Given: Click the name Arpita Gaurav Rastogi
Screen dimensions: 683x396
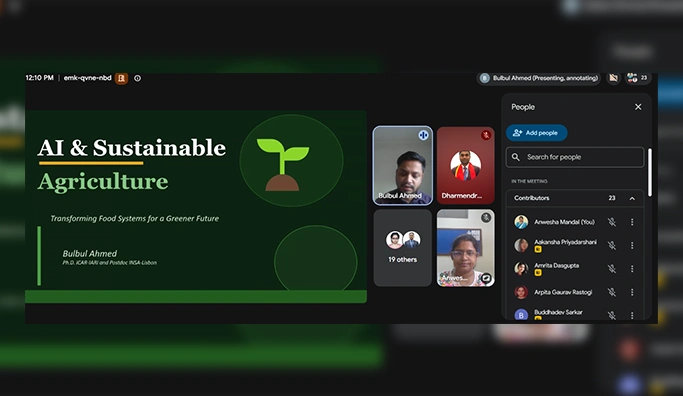Looking at the screenshot, I should (563, 292).
